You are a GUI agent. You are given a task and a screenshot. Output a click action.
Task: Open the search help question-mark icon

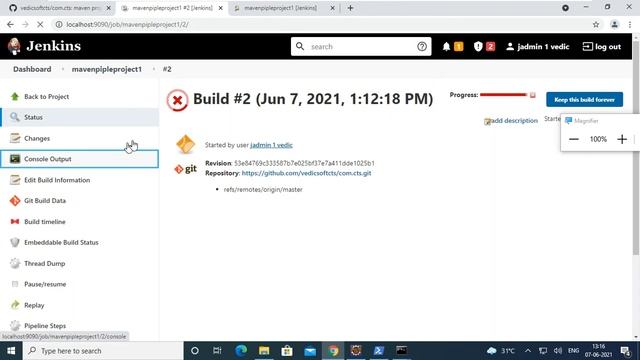(x=422, y=47)
